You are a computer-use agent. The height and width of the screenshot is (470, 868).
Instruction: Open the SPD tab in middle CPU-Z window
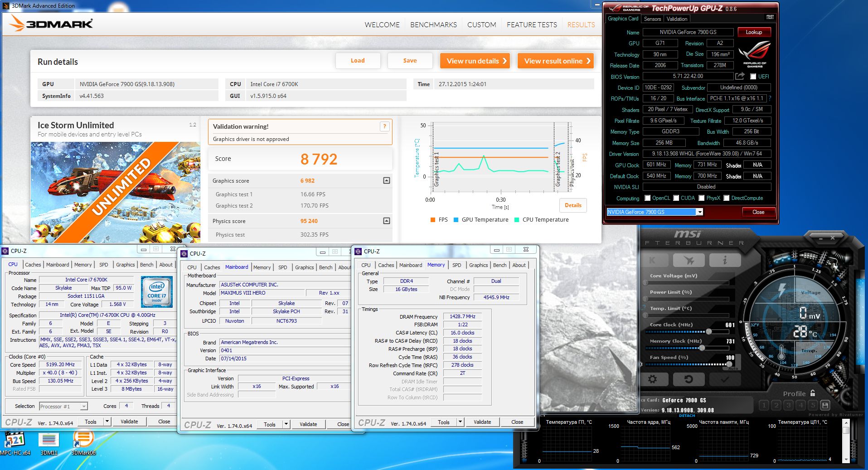click(283, 267)
